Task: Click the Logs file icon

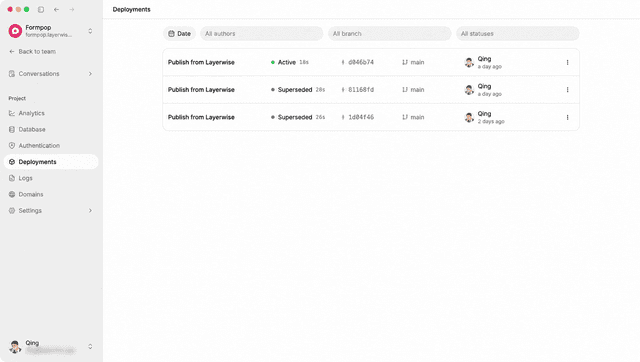Action: tap(12, 178)
